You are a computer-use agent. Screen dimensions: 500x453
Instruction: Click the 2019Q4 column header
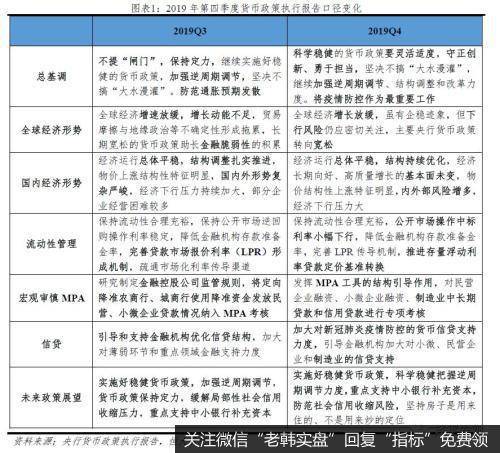pos(384,31)
